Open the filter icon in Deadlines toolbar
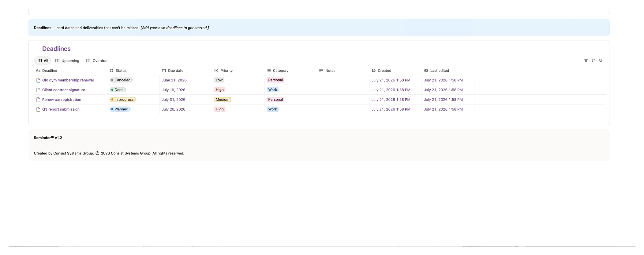 pos(586,61)
